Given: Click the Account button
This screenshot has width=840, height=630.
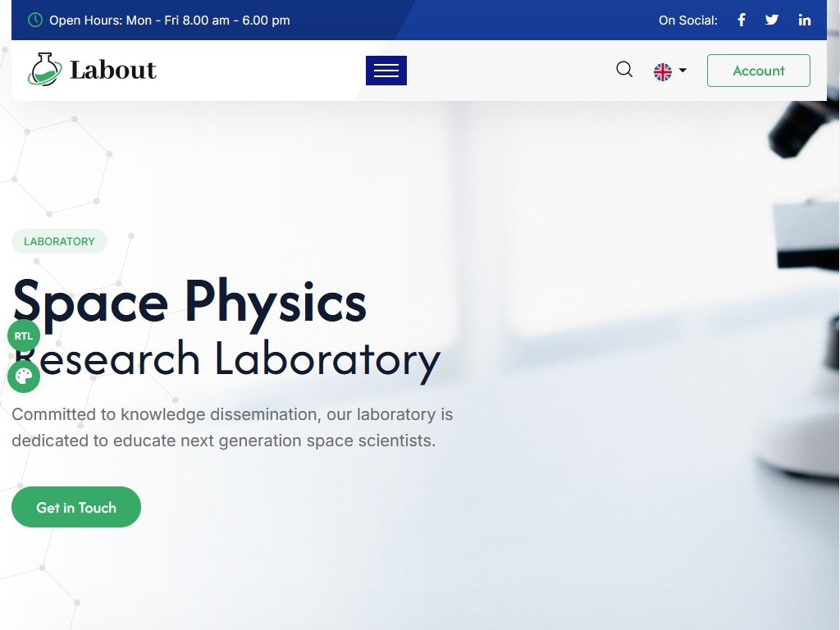Looking at the screenshot, I should click(x=758, y=71).
